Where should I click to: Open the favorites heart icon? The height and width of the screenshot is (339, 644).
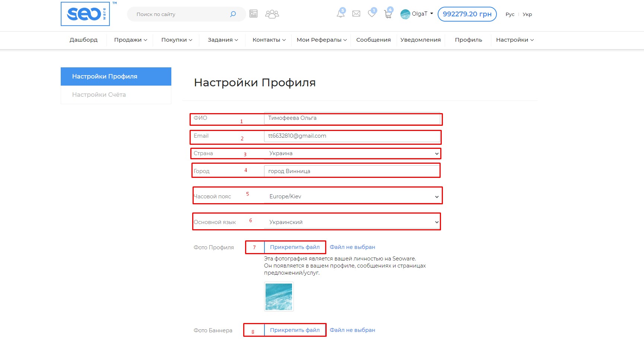click(372, 14)
